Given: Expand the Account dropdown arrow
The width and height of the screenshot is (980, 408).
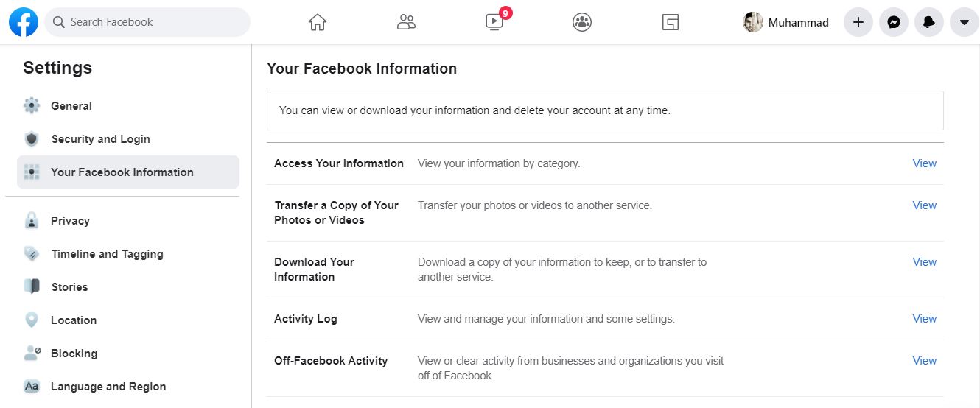Looking at the screenshot, I should (964, 22).
